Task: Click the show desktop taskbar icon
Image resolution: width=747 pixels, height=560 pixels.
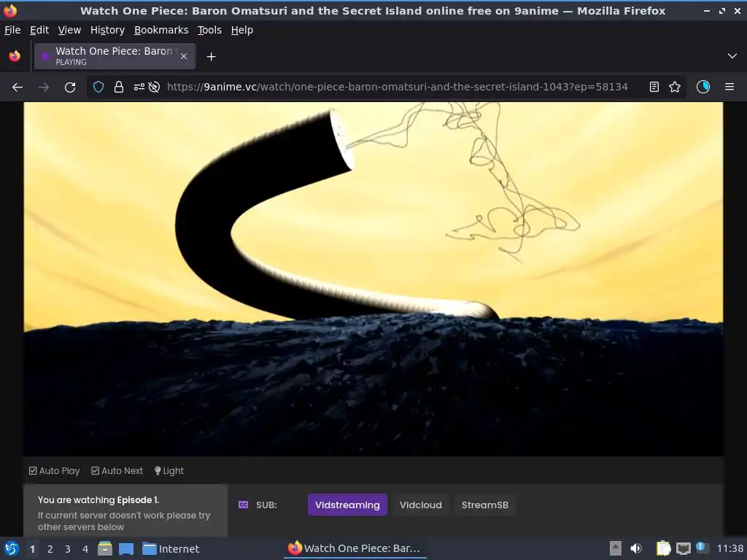Action: (126, 548)
